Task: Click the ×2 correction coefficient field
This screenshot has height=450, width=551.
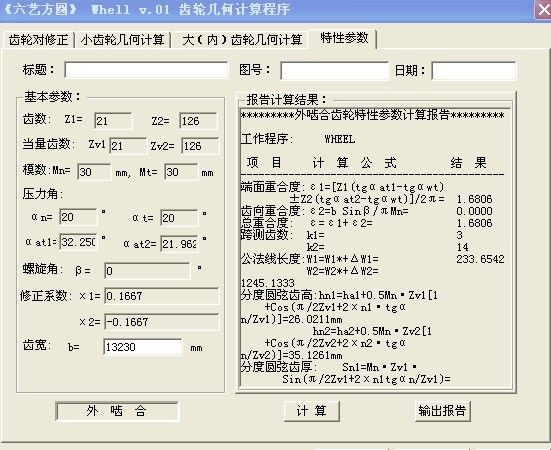Action: [x=162, y=322]
